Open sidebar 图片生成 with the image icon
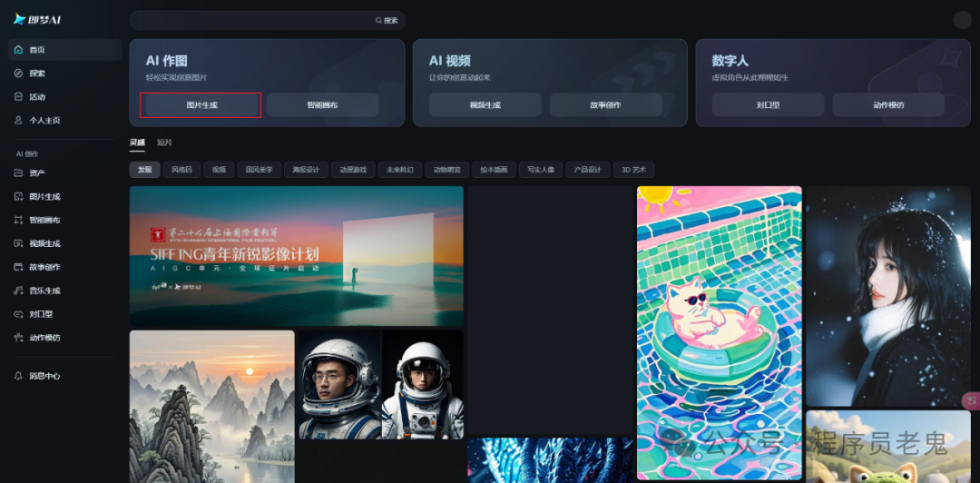 (x=19, y=196)
